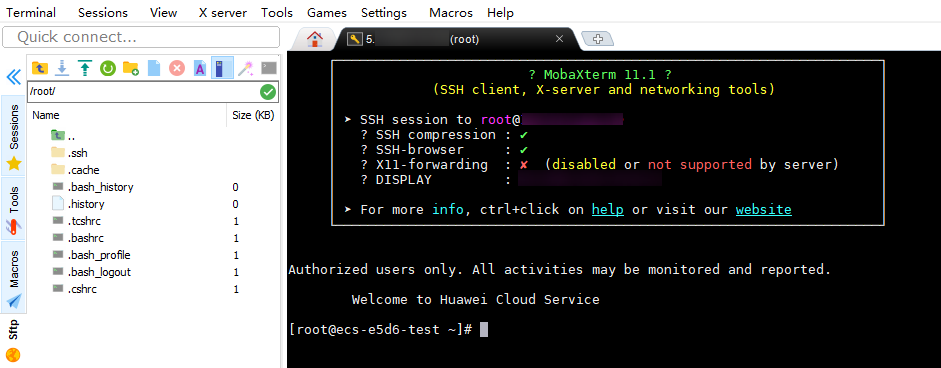
Task: Refresh the SFTP folder with green icon
Action: click(x=107, y=68)
